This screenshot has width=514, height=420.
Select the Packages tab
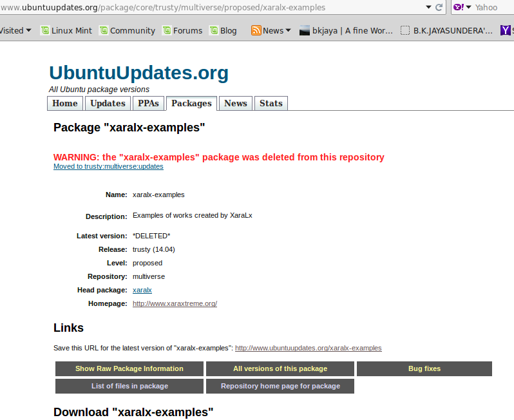191,103
